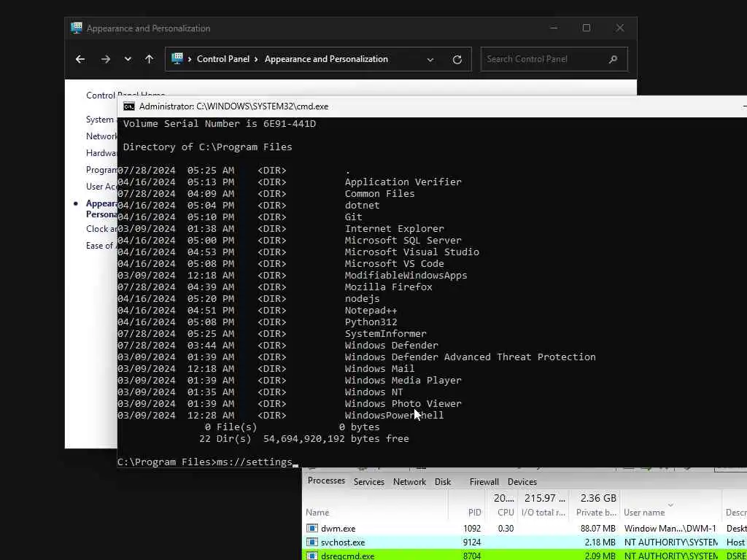The image size is (747, 560).
Task: Sort processes by Name column
Action: click(317, 513)
